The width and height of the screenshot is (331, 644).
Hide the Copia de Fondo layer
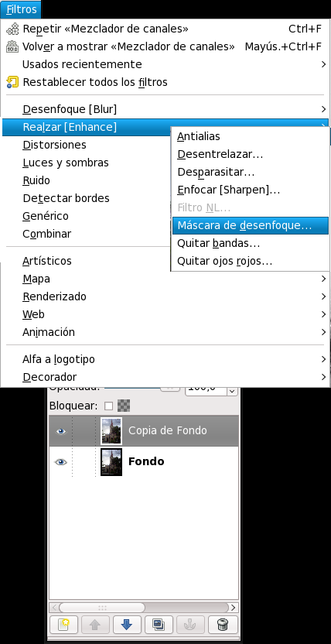pos(60,431)
